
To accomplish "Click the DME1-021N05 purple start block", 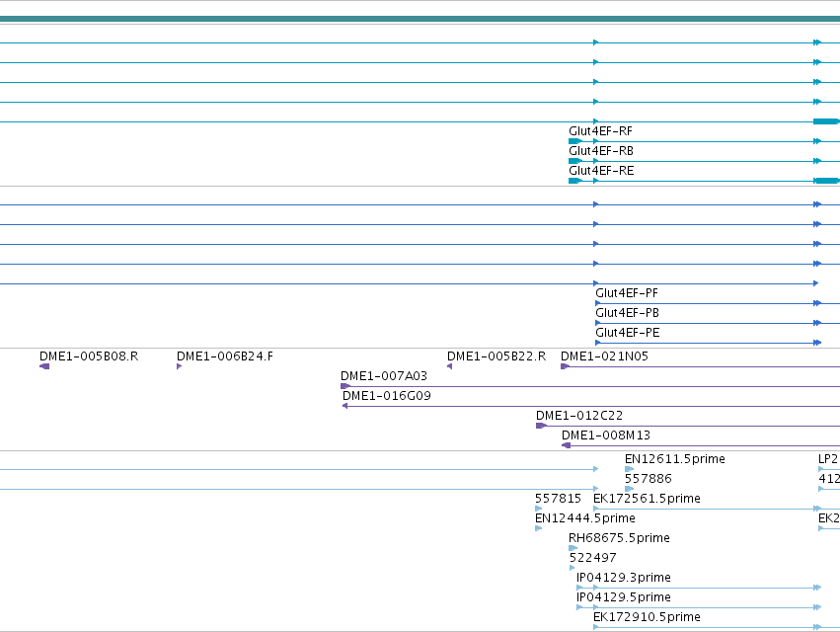I will [x=565, y=366].
